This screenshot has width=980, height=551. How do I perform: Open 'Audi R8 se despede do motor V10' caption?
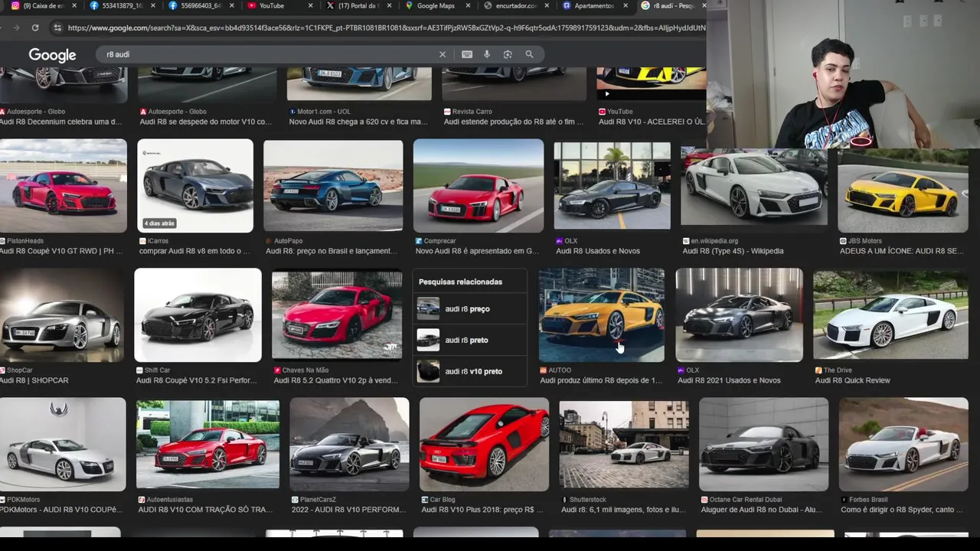205,122
